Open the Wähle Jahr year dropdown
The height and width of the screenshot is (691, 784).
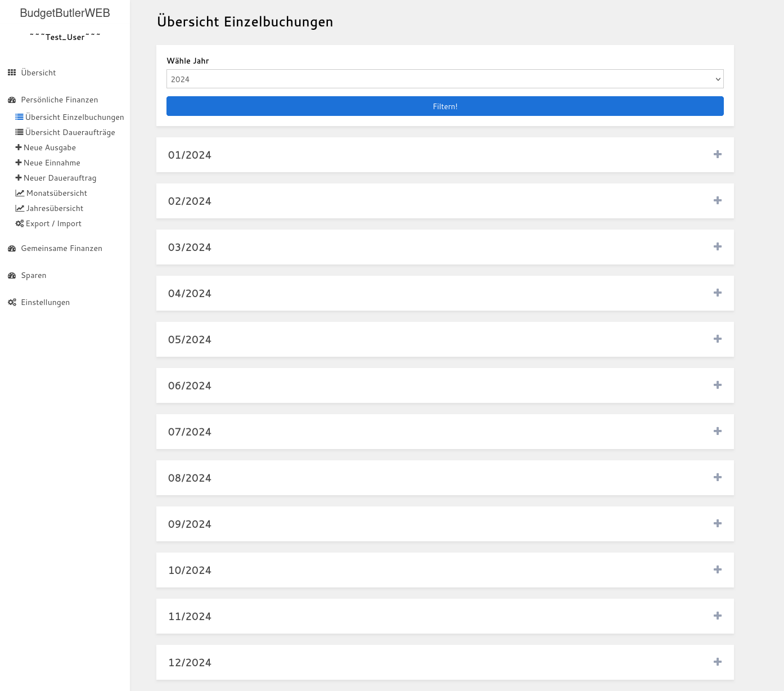click(x=444, y=79)
